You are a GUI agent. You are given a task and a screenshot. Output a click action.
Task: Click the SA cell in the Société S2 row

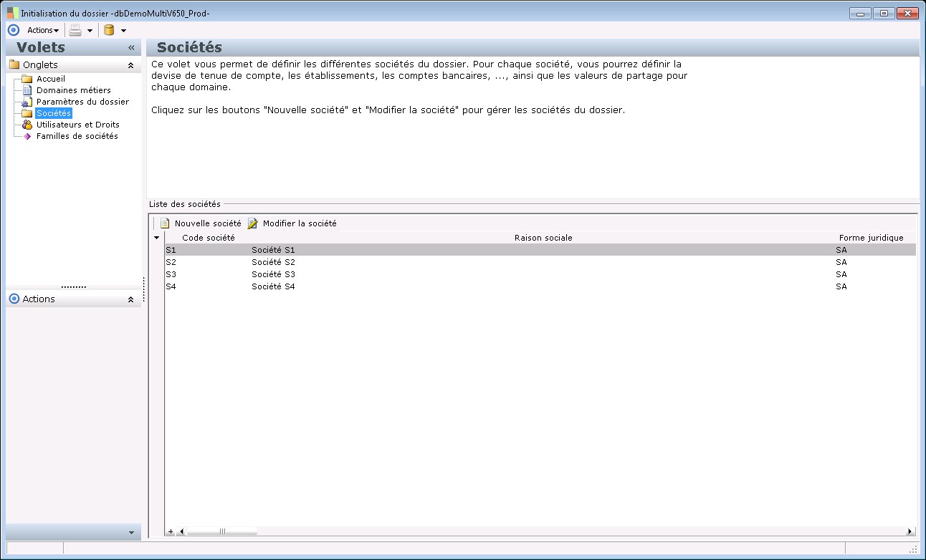click(841, 262)
